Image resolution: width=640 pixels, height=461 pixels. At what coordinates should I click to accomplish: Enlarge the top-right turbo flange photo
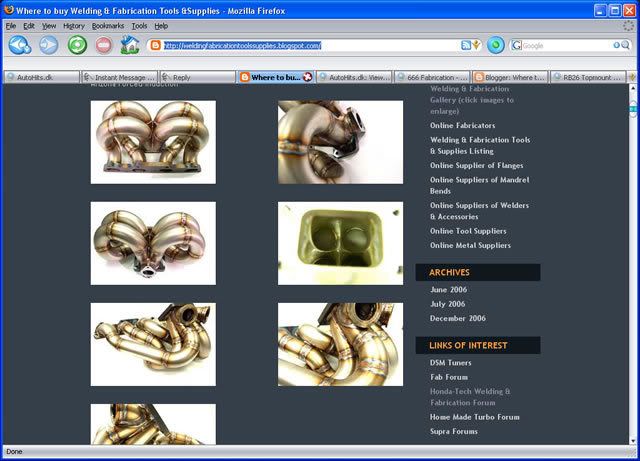340,142
